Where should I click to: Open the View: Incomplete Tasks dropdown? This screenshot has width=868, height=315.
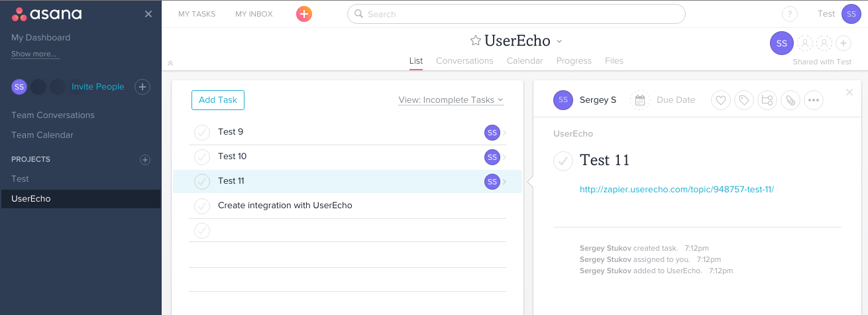[451, 100]
